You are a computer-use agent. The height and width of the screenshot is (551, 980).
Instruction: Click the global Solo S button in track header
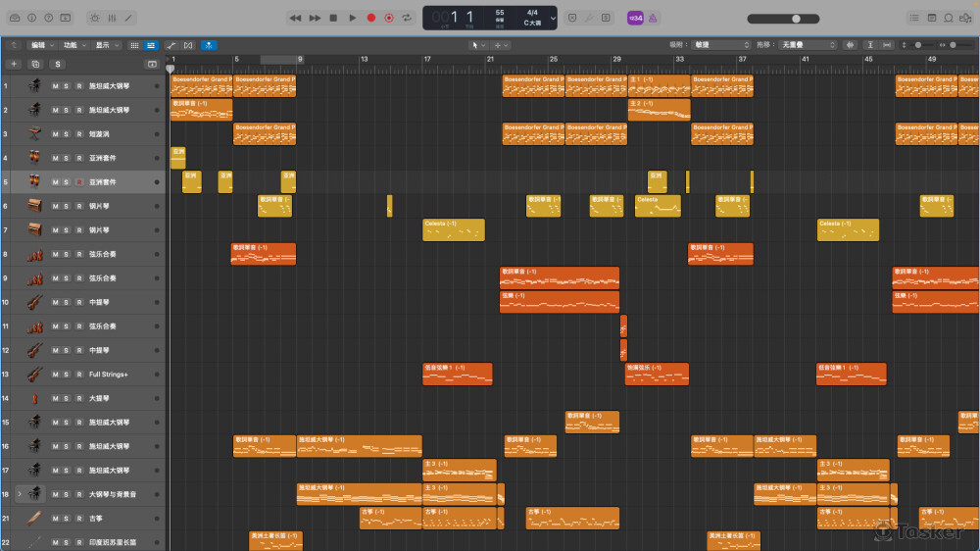click(58, 64)
